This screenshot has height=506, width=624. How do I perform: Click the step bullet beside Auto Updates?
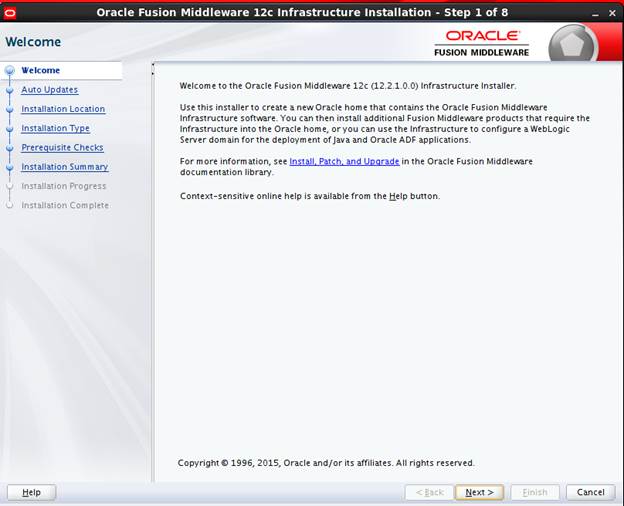[x=10, y=90]
